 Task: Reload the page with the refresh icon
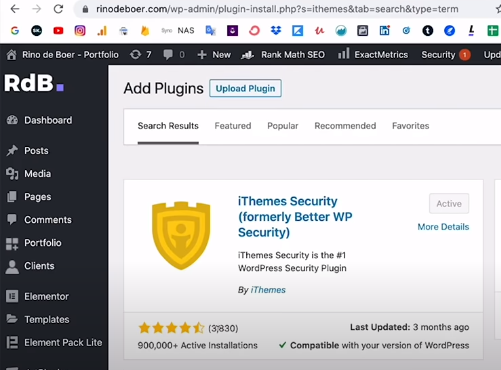pos(59,9)
